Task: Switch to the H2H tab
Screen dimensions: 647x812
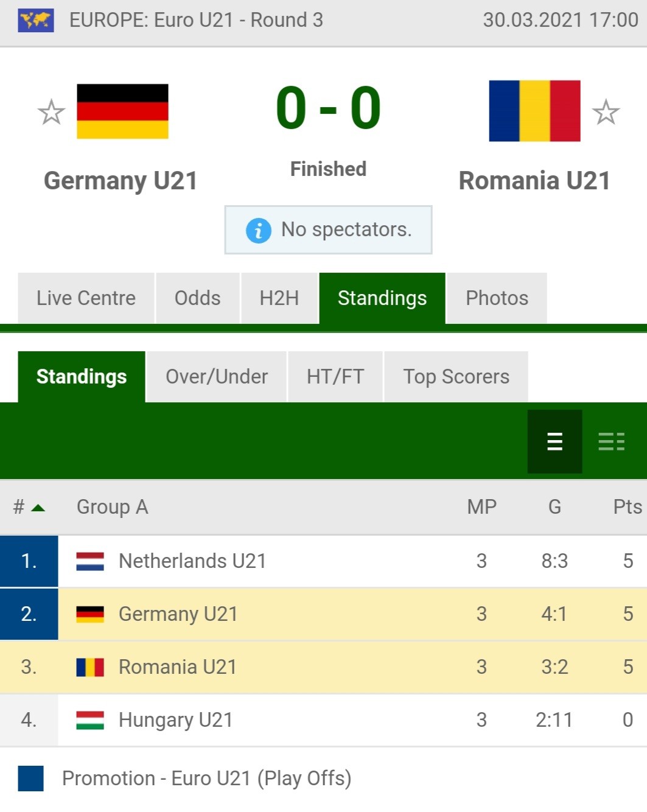Action: [279, 298]
